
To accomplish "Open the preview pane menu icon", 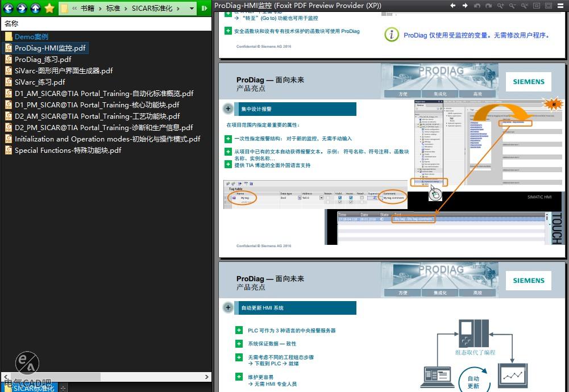I will pyautogui.click(x=561, y=6).
